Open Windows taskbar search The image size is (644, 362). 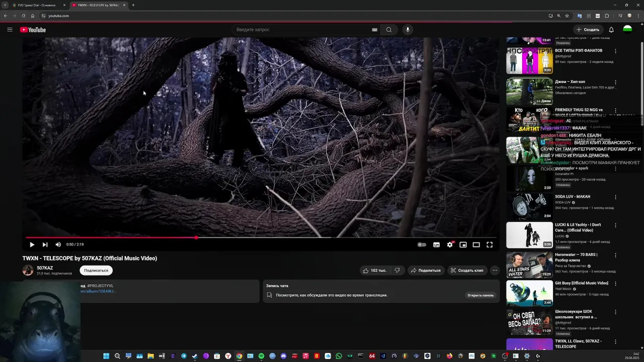[117, 356]
